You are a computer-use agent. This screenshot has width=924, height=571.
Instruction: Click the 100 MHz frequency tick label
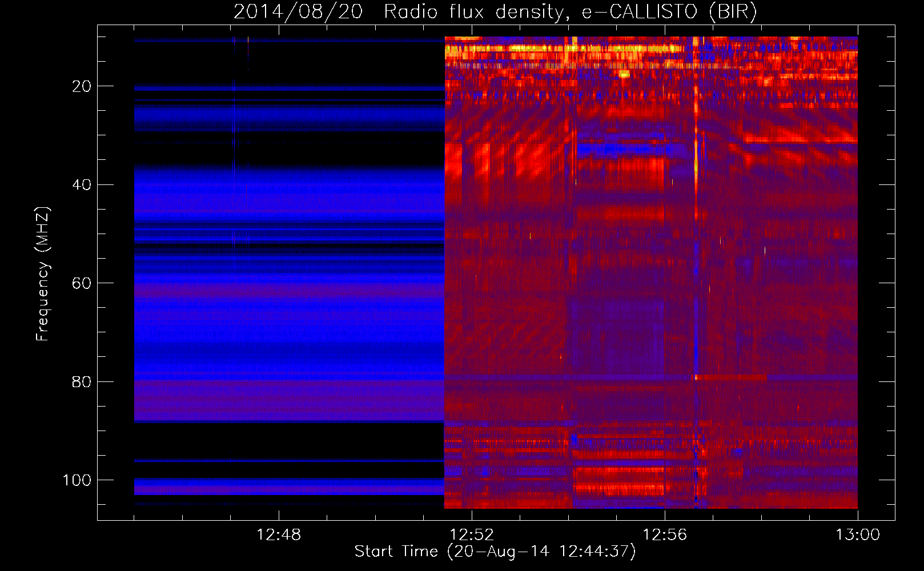tap(77, 480)
